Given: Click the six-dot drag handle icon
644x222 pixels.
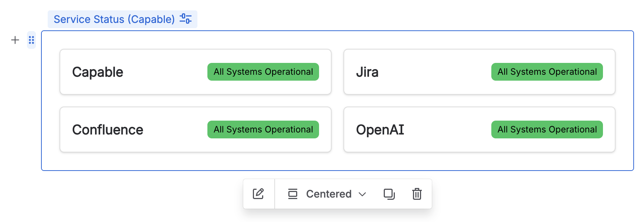Looking at the screenshot, I should (31, 40).
